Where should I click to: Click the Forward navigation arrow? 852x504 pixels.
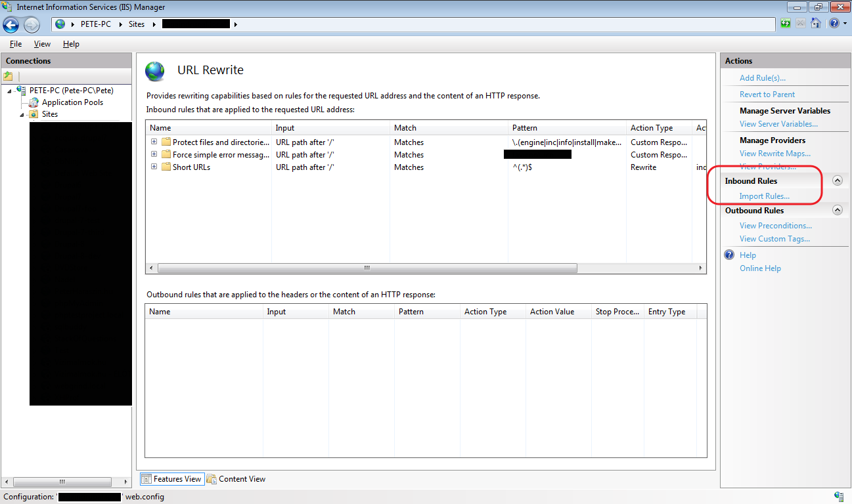coord(32,25)
